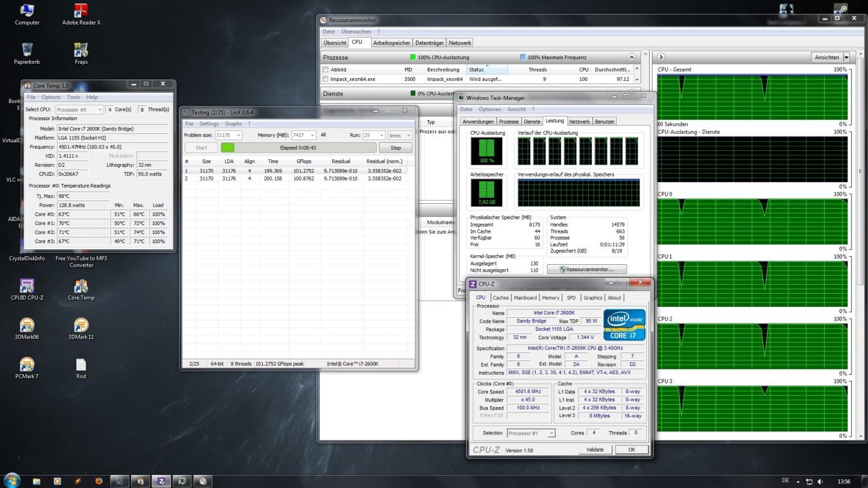Switch to CPU-Z taskbar button
The width and height of the screenshot is (868, 488).
click(161, 481)
